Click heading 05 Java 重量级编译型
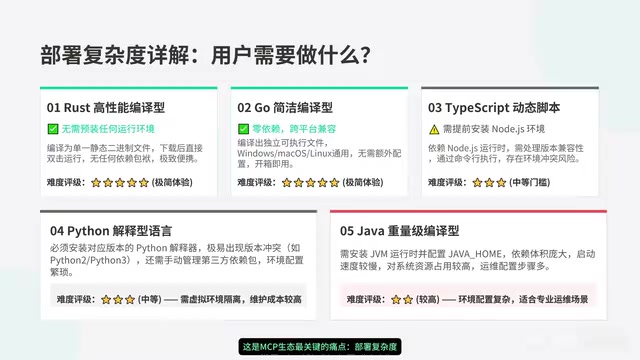 pyautogui.click(x=399, y=231)
